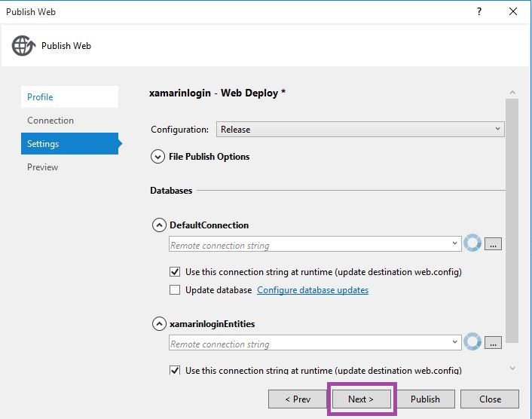Click DefaultConnection loading spinner icon
532x419 pixels.
(472, 243)
